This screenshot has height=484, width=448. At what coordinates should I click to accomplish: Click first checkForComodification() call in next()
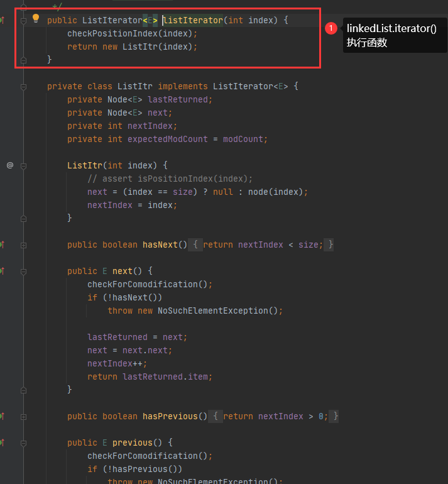[x=147, y=284]
